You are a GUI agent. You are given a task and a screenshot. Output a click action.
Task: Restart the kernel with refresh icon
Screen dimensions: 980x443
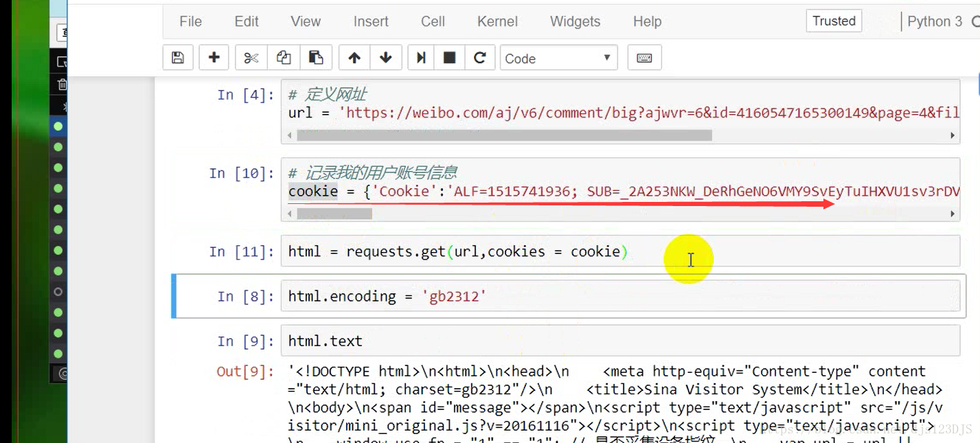[480, 58]
